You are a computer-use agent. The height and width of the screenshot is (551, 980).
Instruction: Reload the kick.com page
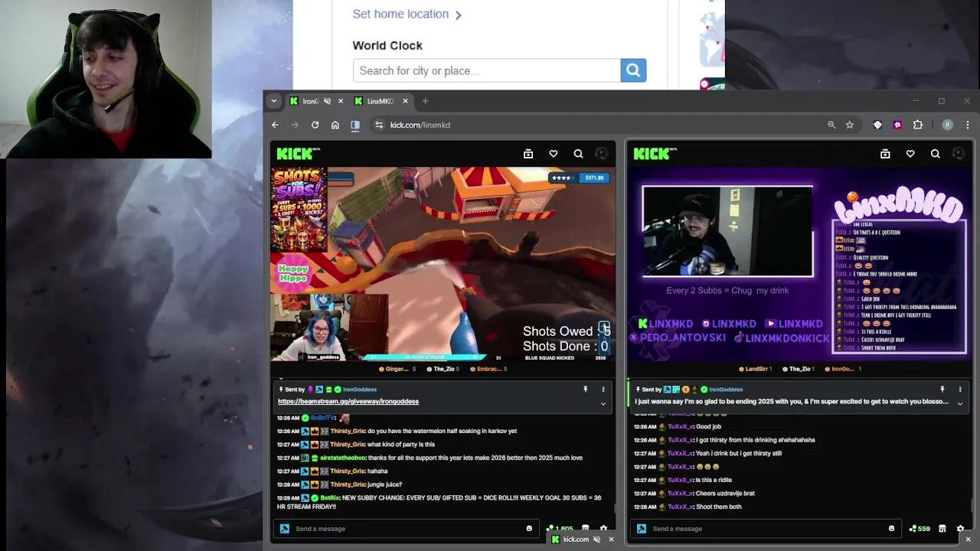[x=315, y=125]
